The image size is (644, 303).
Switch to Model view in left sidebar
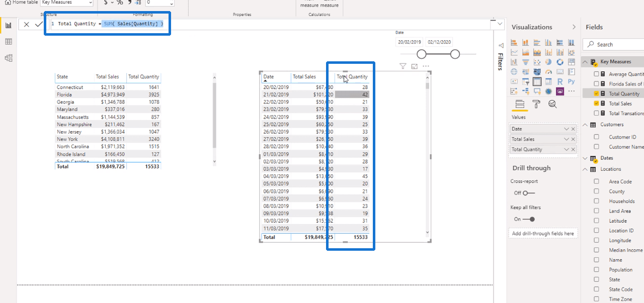(x=9, y=58)
